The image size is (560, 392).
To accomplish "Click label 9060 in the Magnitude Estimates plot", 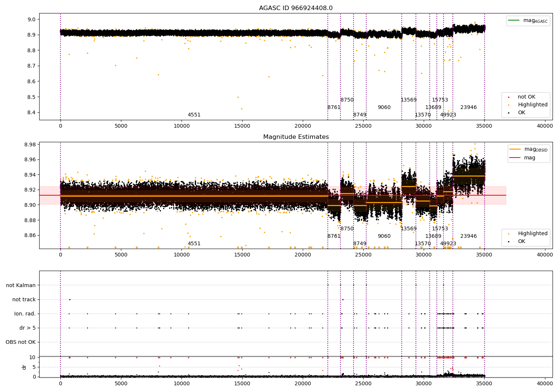I will coord(384,236).
